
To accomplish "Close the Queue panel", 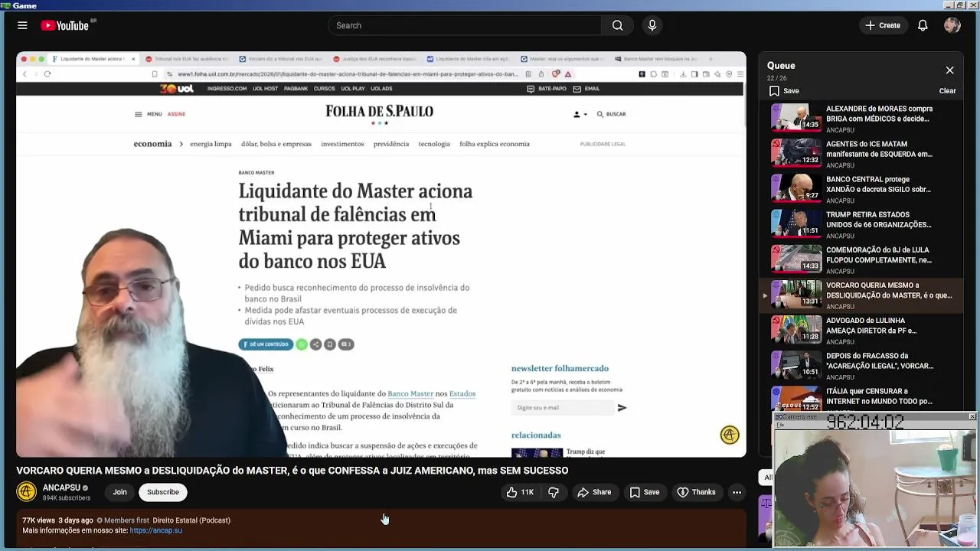I will pos(949,70).
